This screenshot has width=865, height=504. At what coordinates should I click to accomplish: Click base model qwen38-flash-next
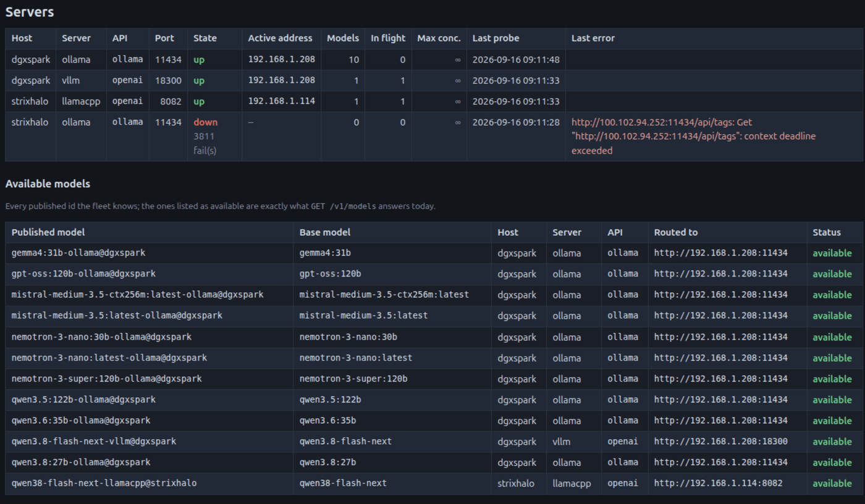pos(343,483)
